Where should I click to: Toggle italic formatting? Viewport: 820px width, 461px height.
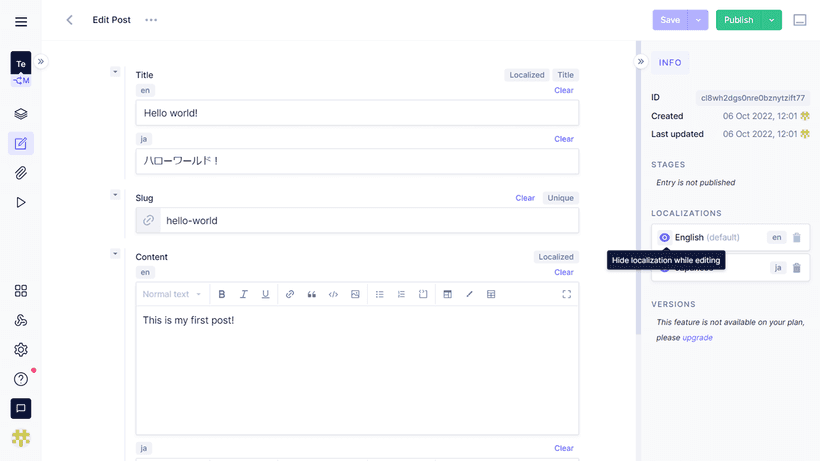[x=244, y=294]
